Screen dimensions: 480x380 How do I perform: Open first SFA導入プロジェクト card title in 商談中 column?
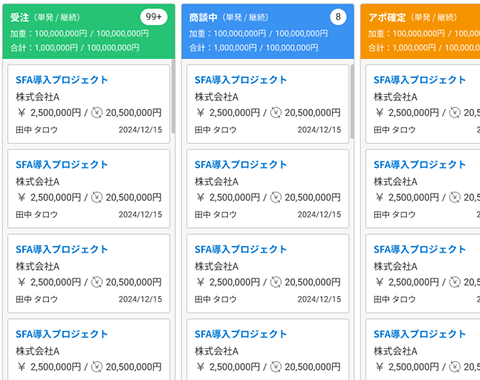coord(241,80)
